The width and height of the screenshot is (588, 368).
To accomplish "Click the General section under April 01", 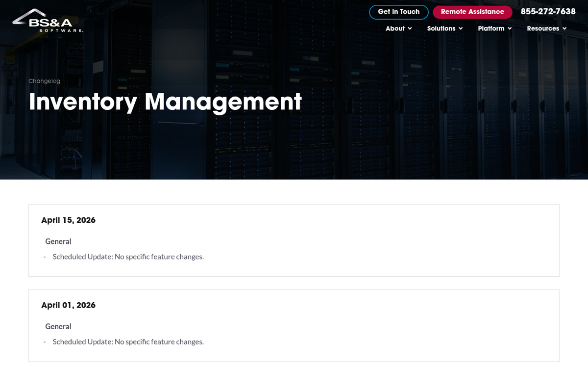I will pyautogui.click(x=58, y=326).
